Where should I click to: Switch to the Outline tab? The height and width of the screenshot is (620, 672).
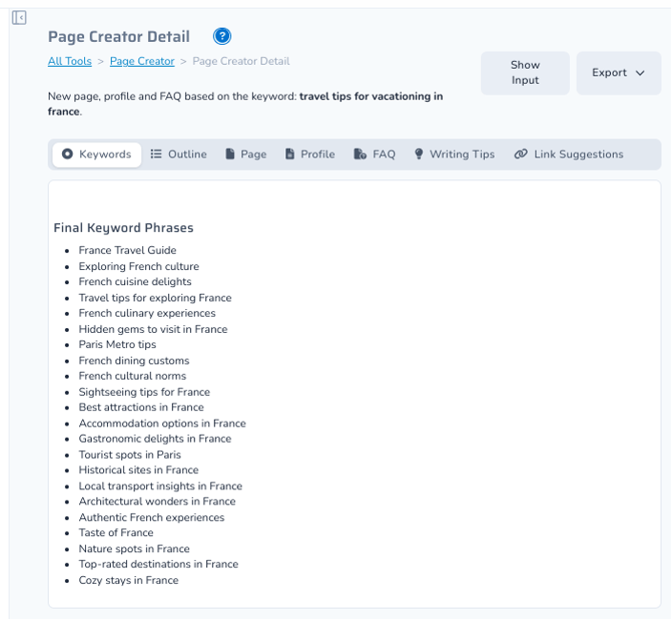pos(178,155)
